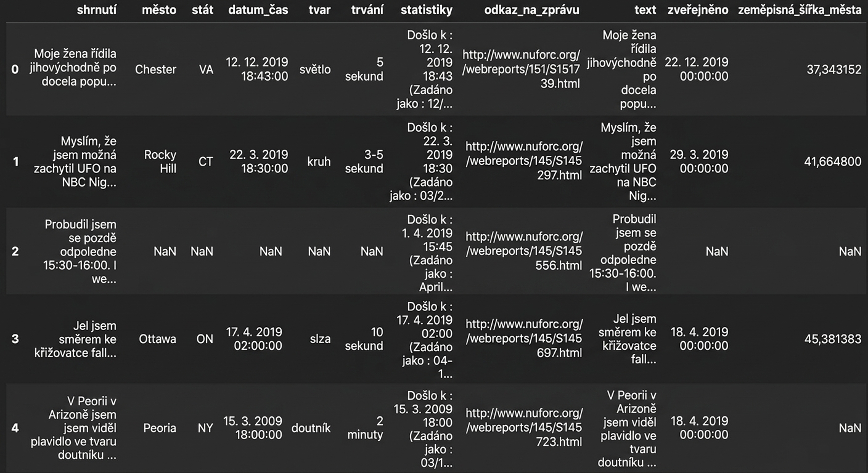Click the statistiky column header
This screenshot has height=473, width=868.
coord(426,10)
